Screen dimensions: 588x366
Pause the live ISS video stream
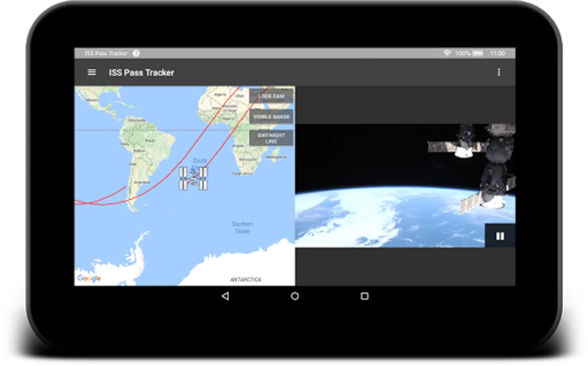[x=500, y=236]
